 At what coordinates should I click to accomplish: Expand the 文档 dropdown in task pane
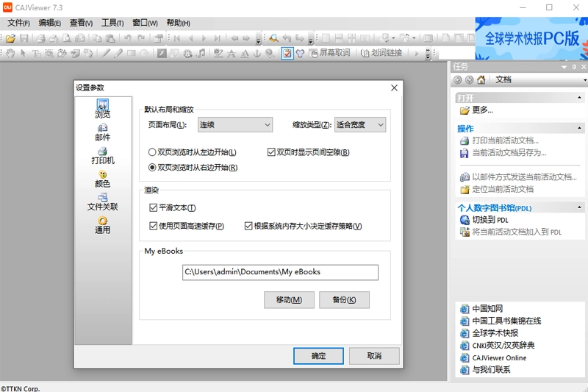[583, 80]
